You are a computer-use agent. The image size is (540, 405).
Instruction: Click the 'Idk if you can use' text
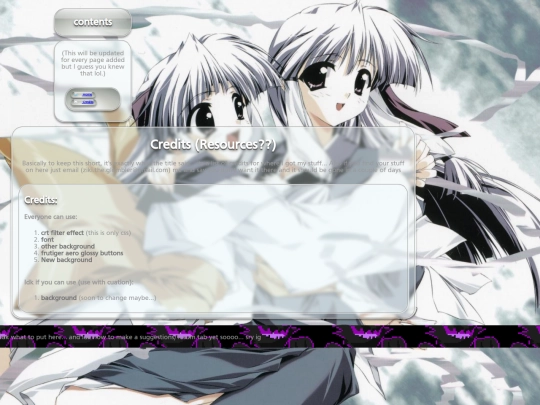point(50,282)
